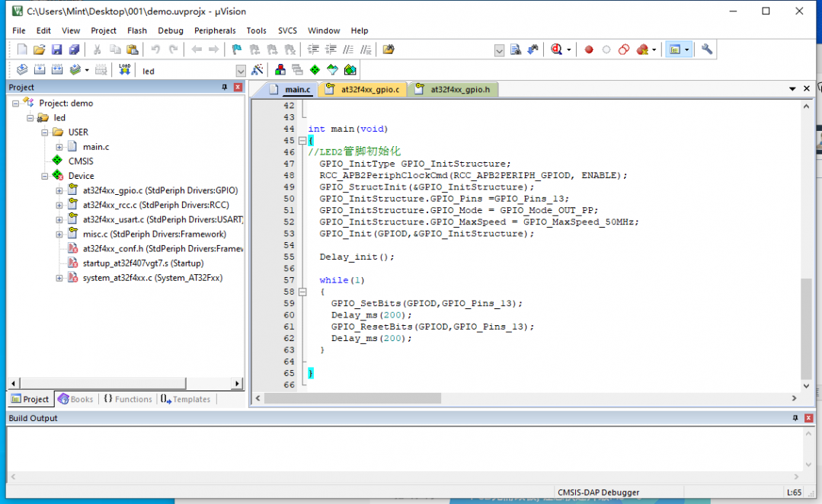Click the Kill All Breakpoints icon

642,49
